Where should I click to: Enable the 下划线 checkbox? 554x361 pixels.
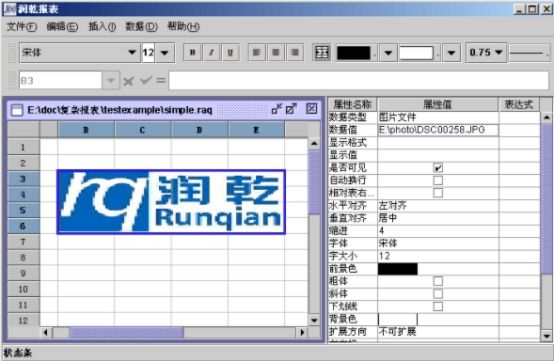[438, 306]
